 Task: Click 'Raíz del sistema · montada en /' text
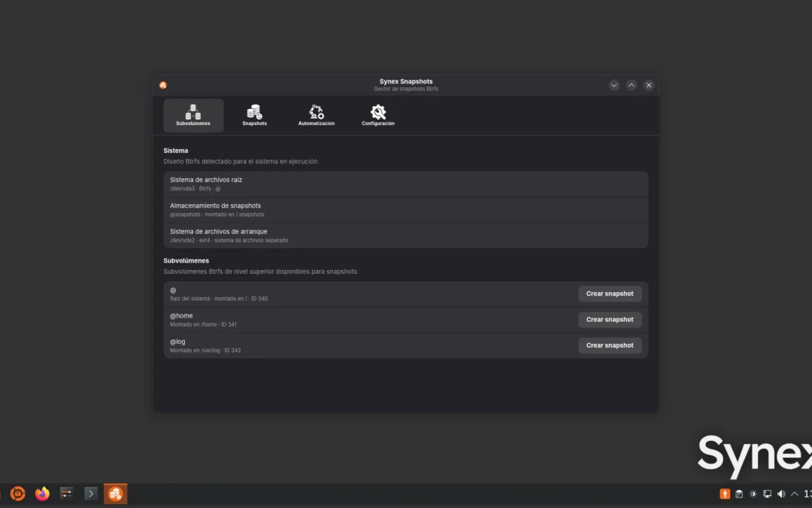pyautogui.click(x=208, y=299)
